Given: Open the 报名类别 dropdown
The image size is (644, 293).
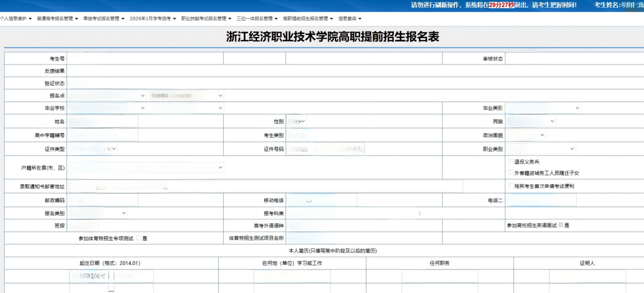Looking at the screenshot, I should point(98,213).
